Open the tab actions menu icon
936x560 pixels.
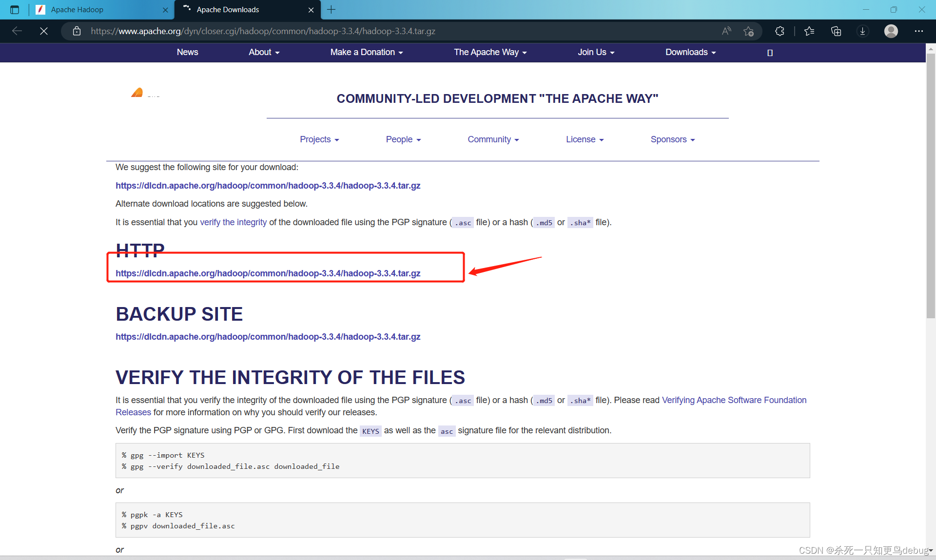point(15,10)
